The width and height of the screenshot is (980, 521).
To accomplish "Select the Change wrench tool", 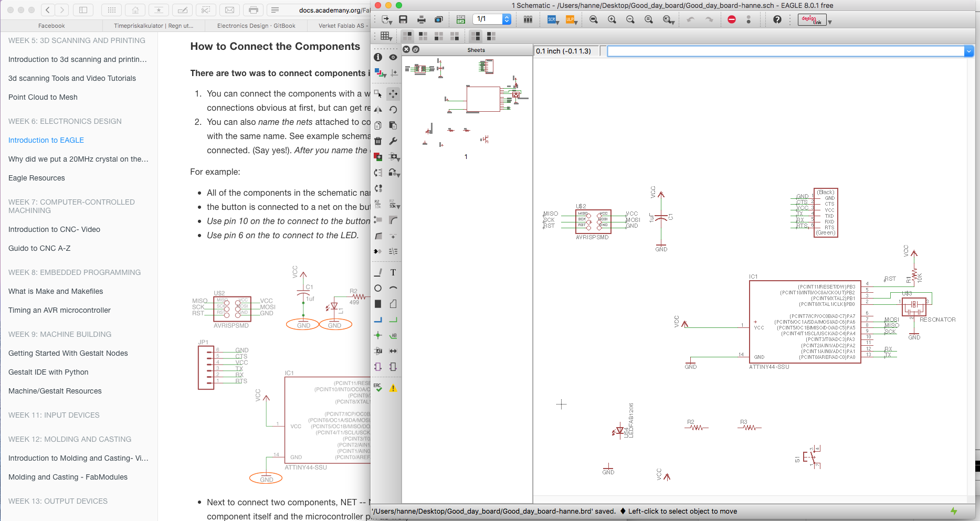I will pyautogui.click(x=393, y=141).
